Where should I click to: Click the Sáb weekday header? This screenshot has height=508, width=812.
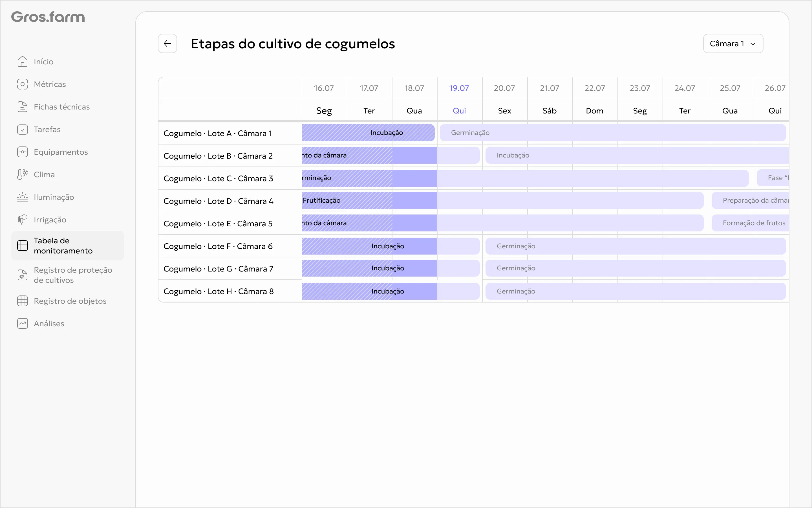coord(550,111)
